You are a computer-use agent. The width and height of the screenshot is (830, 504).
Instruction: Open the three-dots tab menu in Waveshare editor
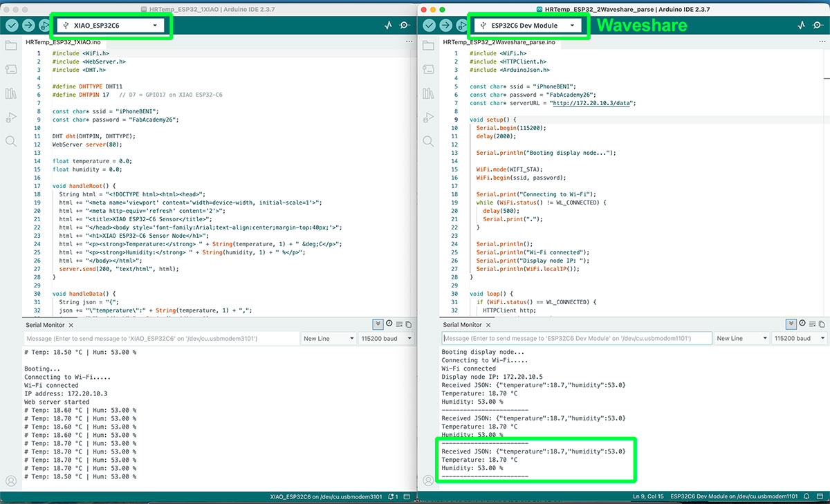click(821, 42)
